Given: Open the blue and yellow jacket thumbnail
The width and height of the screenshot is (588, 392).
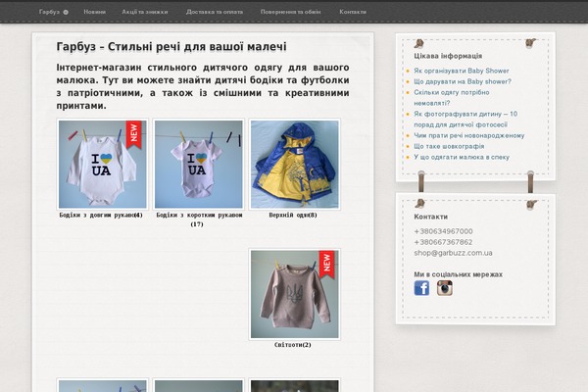Looking at the screenshot, I should coord(294,165).
